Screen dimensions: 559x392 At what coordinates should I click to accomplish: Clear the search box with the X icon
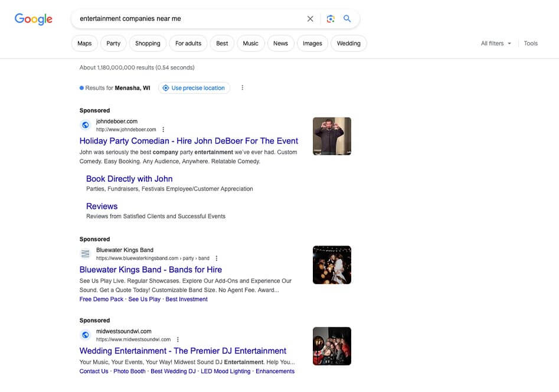(310, 19)
